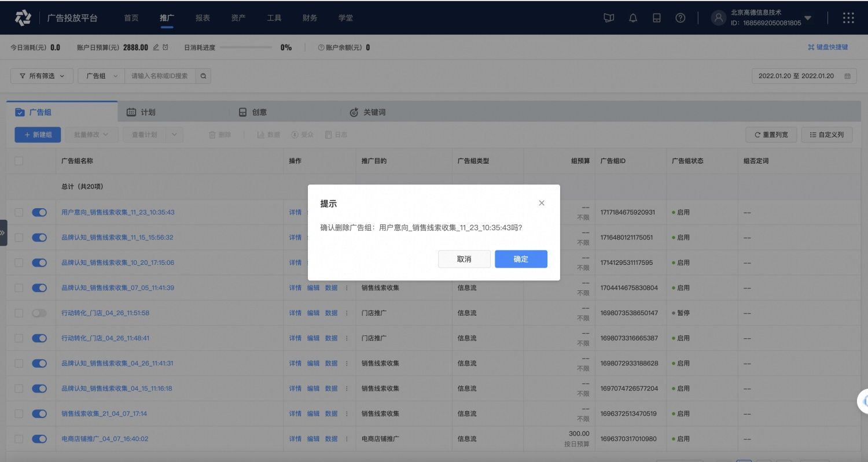Click the alarm clock icon beside daily budget
The height and width of the screenshot is (462, 868).
[165, 47]
